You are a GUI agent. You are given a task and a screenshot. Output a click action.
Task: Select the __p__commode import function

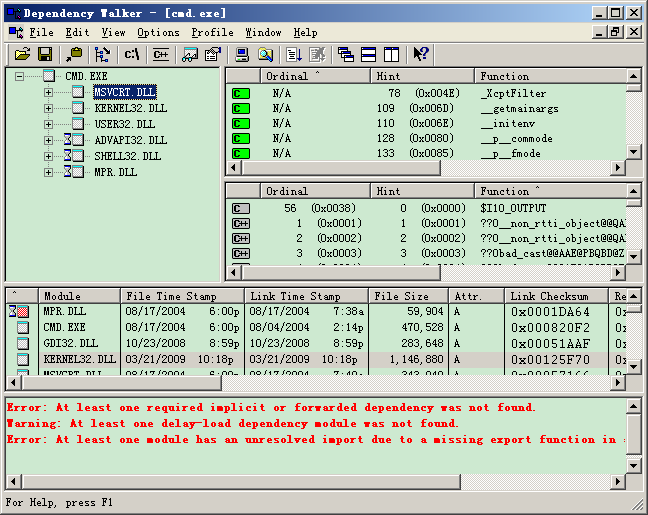(517, 138)
